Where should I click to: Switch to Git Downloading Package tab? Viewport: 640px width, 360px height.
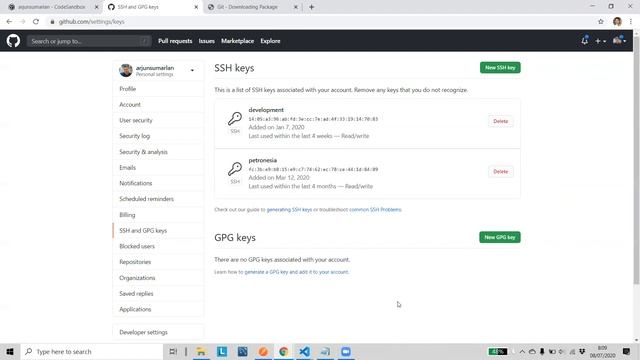coord(252,7)
